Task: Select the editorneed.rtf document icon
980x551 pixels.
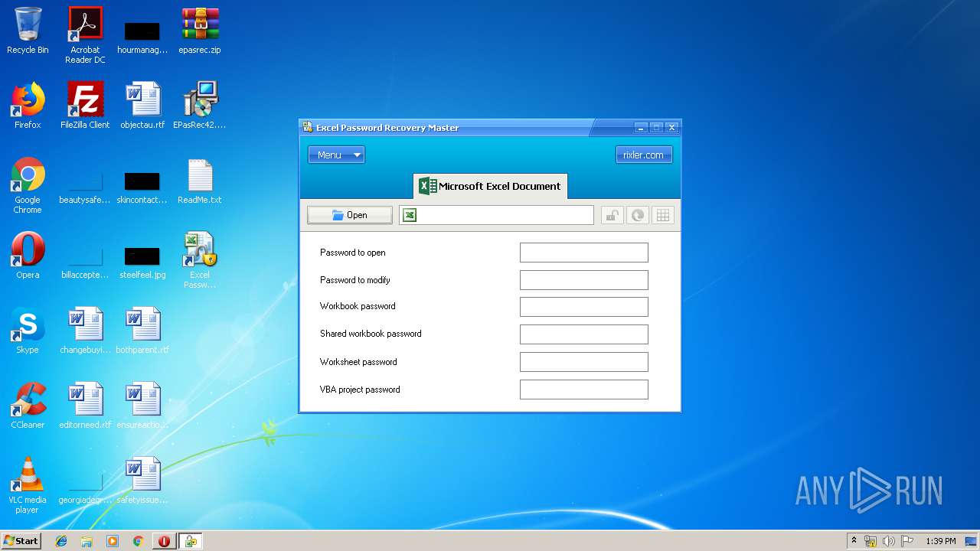Action: (85, 406)
